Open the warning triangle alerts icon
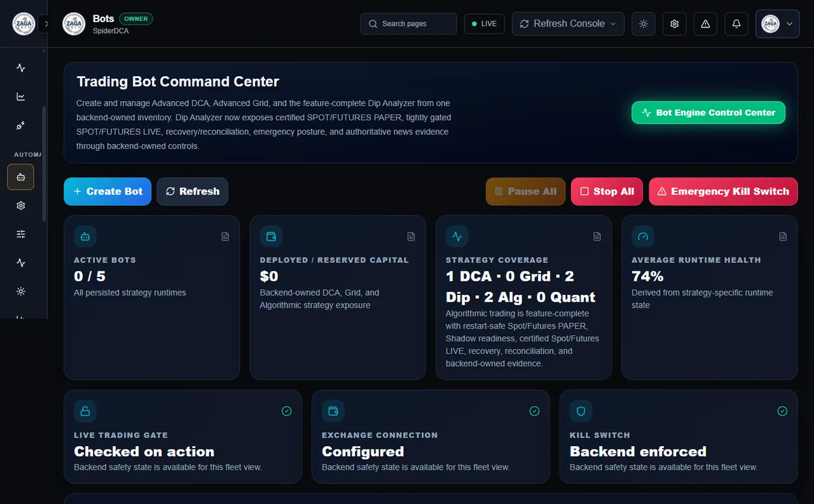This screenshot has width=814, height=504. click(x=705, y=24)
